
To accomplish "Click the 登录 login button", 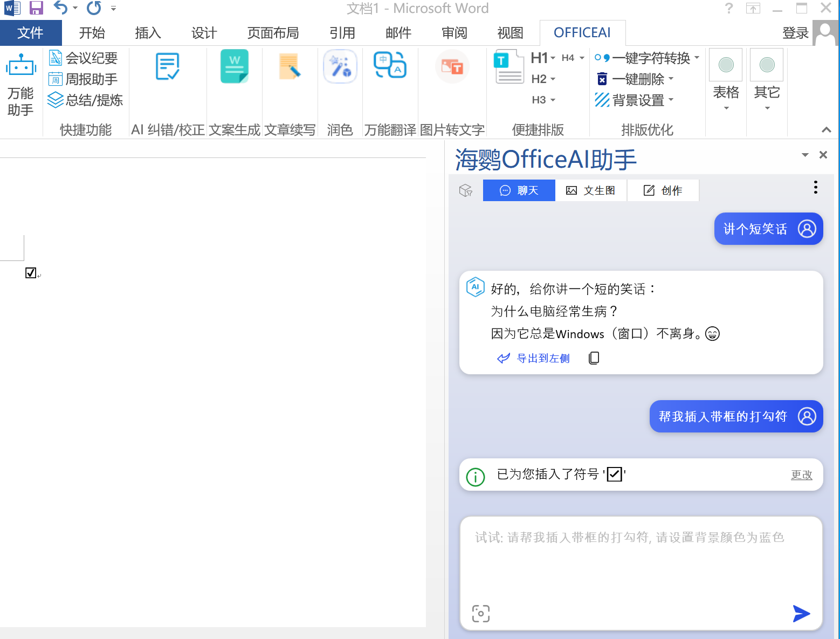I will click(x=796, y=33).
